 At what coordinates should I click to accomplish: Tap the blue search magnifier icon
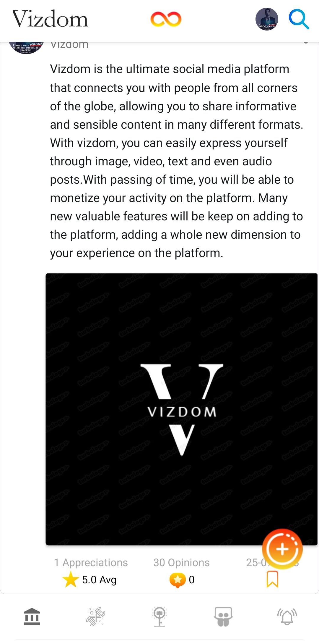click(299, 19)
